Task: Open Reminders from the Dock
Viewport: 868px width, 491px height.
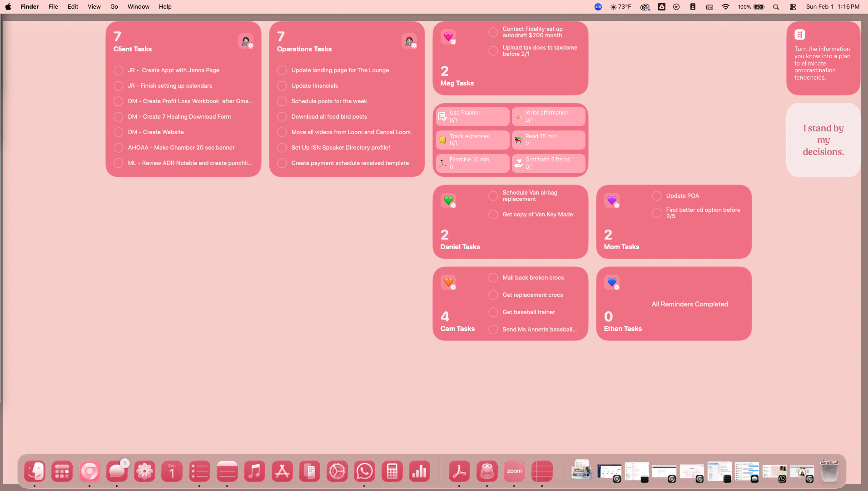Action: pos(199,471)
